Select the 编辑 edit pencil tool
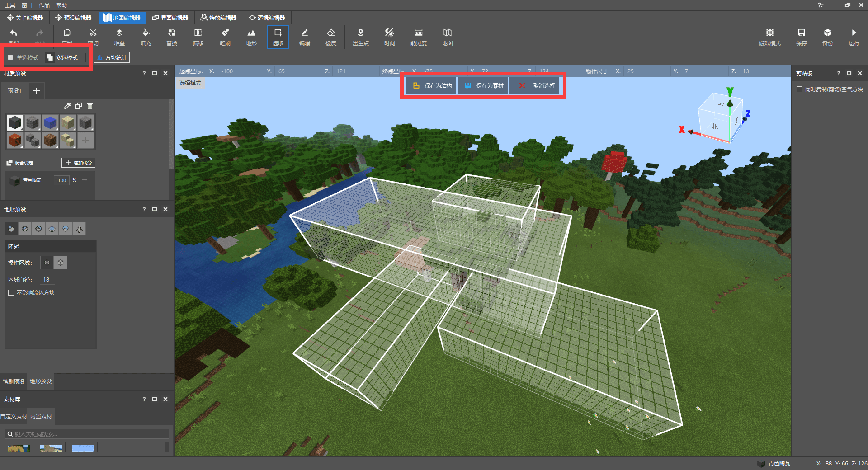Image resolution: width=868 pixels, height=470 pixels. [305, 37]
